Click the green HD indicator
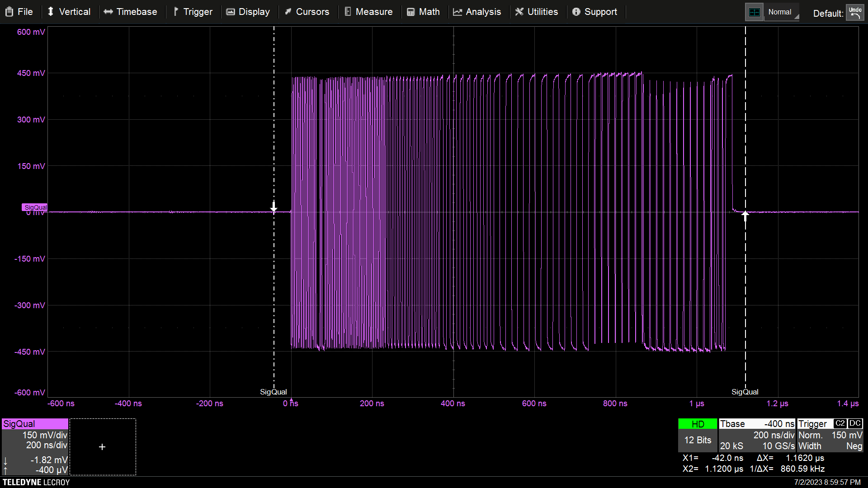The width and height of the screenshot is (868, 488). point(698,424)
